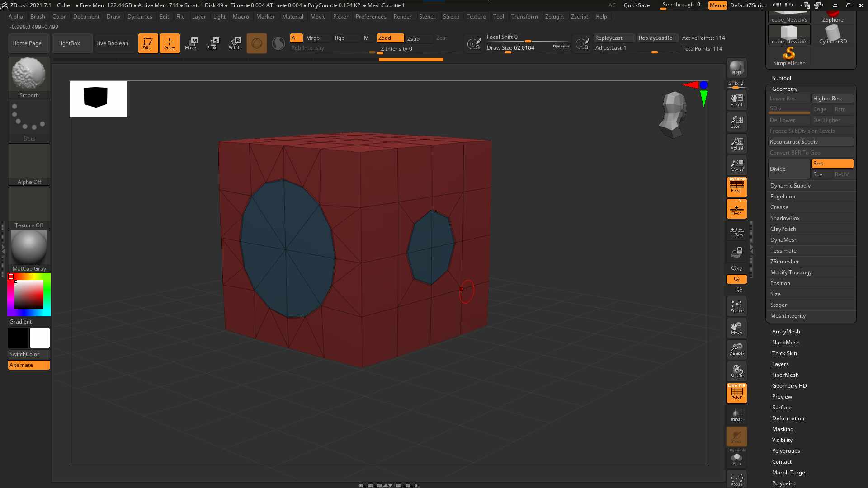Image resolution: width=868 pixels, height=488 pixels.
Task: Toggle the Persp perspective button
Action: click(736, 187)
